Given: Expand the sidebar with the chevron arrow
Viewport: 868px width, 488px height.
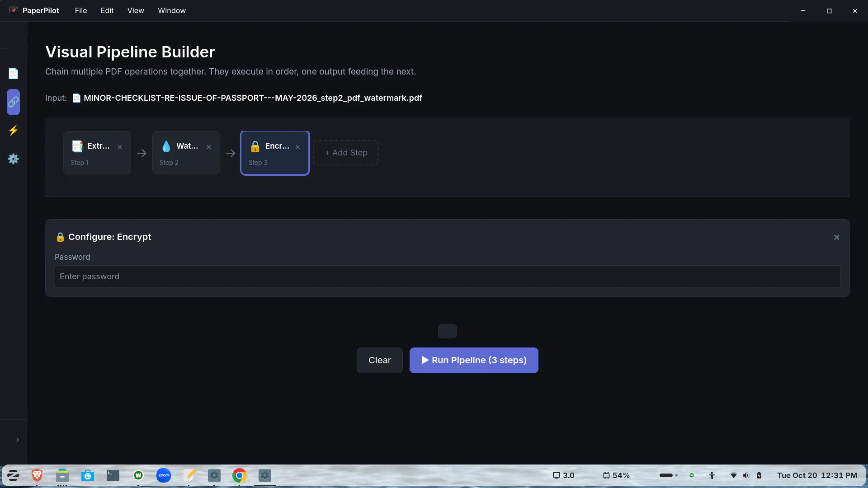Looking at the screenshot, I should 17,440.
